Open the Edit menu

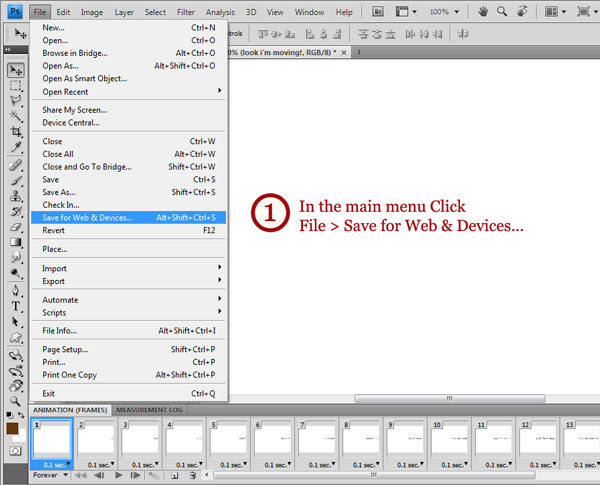[x=63, y=12]
